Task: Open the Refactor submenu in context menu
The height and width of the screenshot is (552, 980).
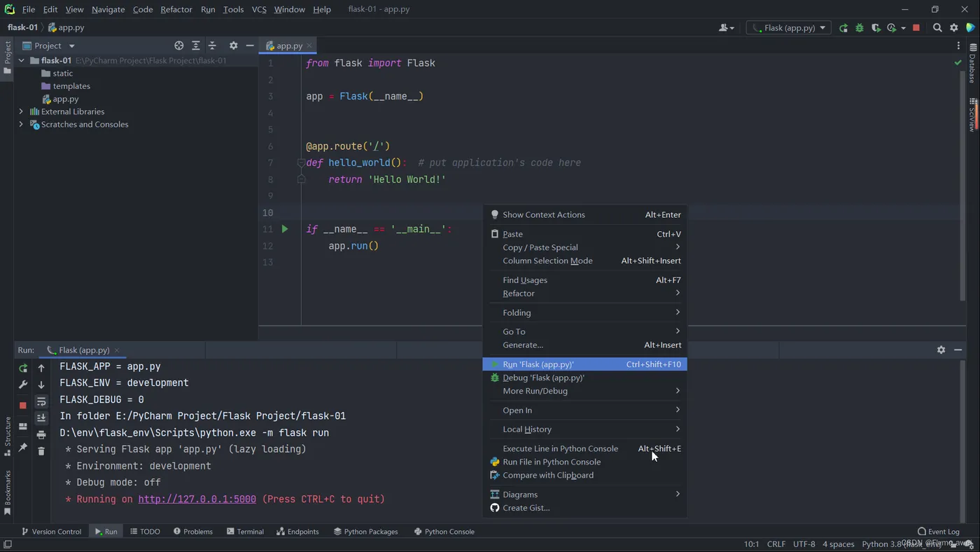Action: pos(585,294)
